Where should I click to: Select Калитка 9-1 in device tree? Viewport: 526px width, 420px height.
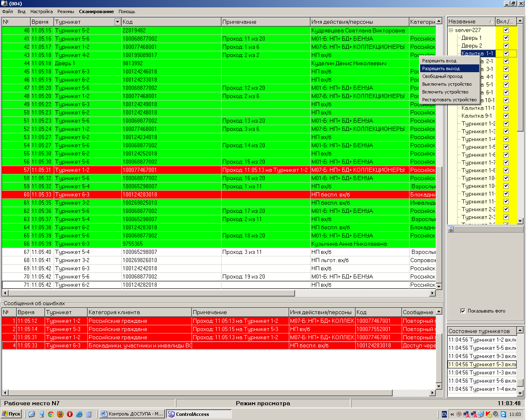[476, 116]
